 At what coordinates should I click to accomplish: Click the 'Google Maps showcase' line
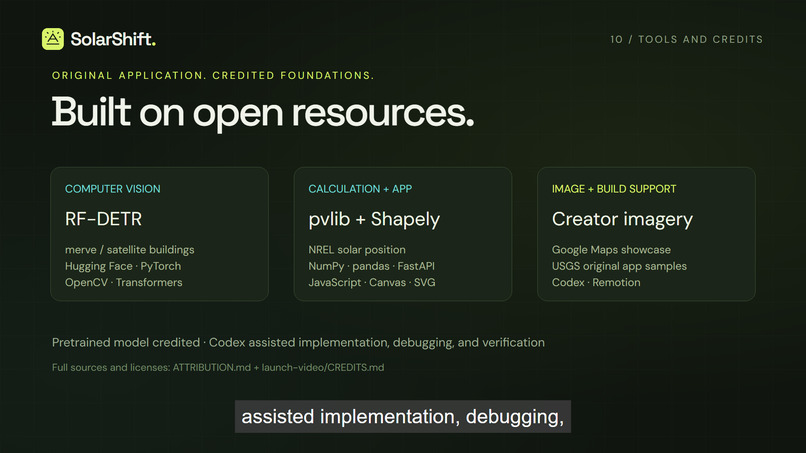click(611, 250)
